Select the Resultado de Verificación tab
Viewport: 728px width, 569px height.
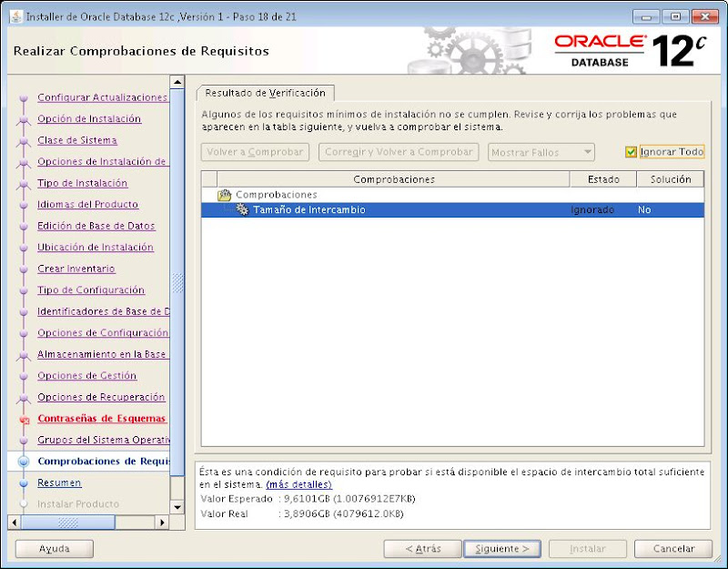[266, 93]
